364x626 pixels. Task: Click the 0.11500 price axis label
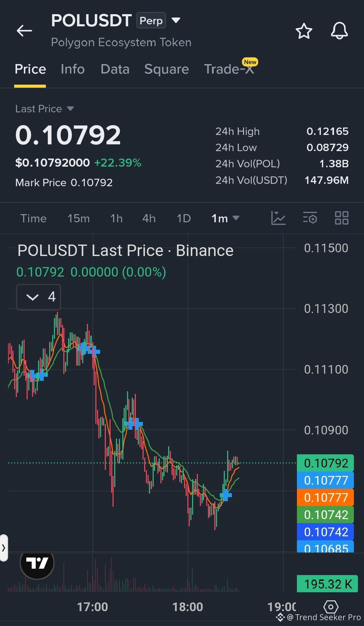pos(326,248)
